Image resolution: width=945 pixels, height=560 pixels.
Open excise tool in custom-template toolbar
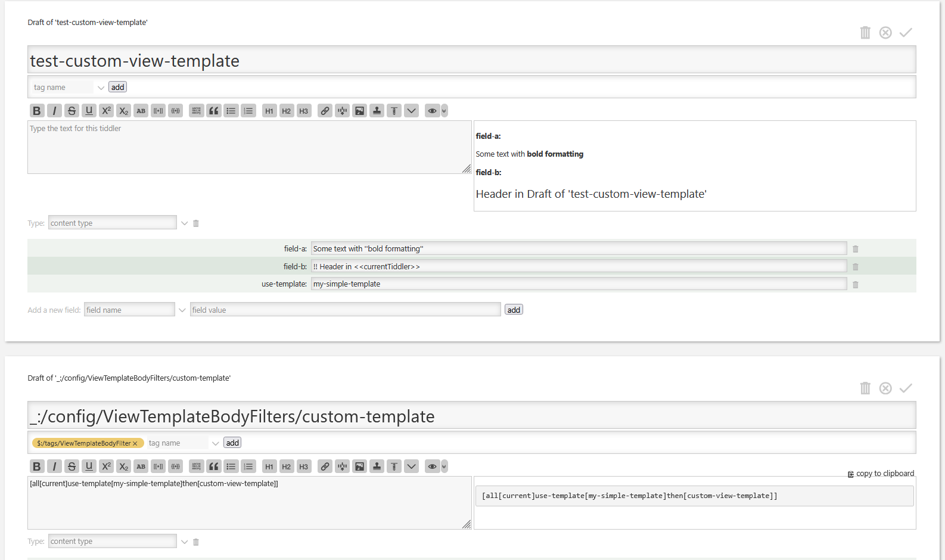tap(342, 466)
